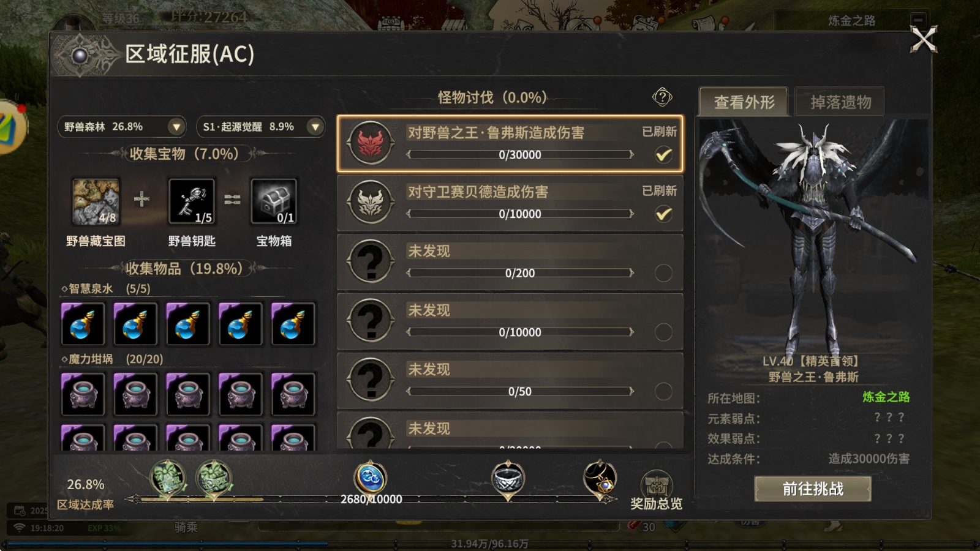
Task: Switch to the 掉落遗物 tab
Action: coord(840,102)
